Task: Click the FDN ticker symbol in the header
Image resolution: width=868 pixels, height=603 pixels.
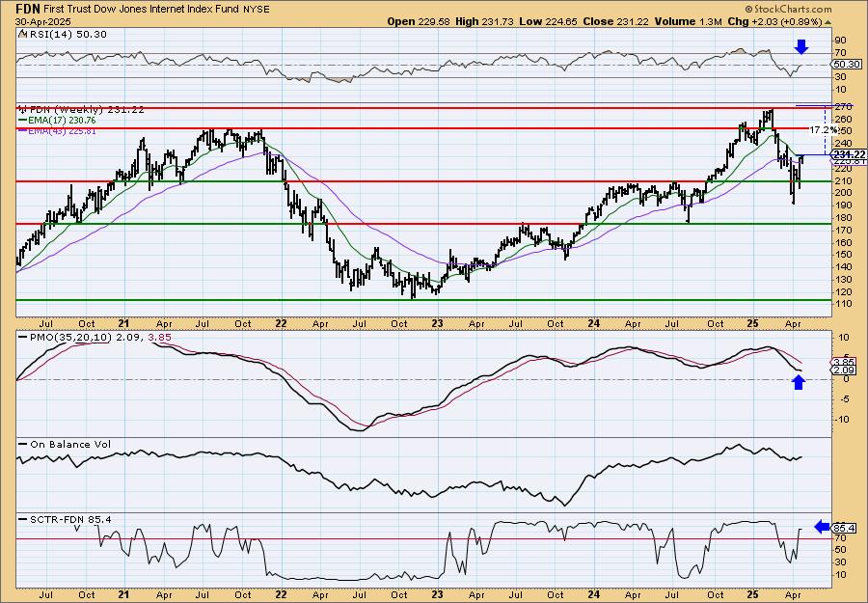Action: (28, 9)
